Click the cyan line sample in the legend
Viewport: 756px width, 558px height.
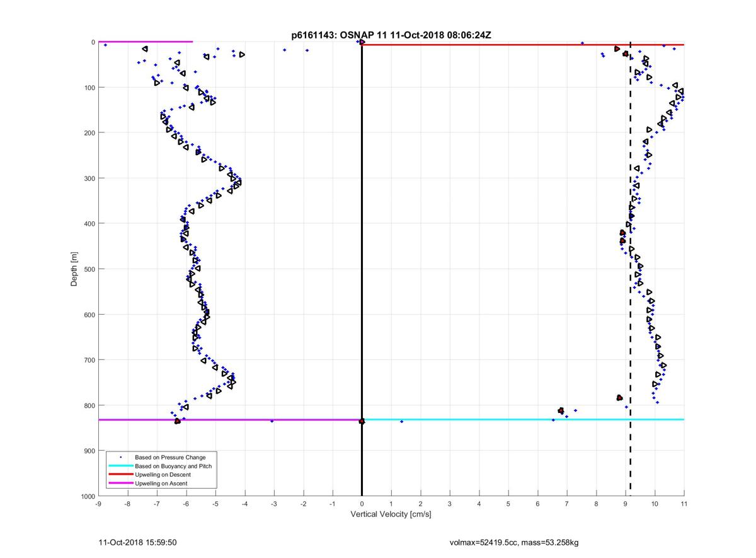(120, 466)
